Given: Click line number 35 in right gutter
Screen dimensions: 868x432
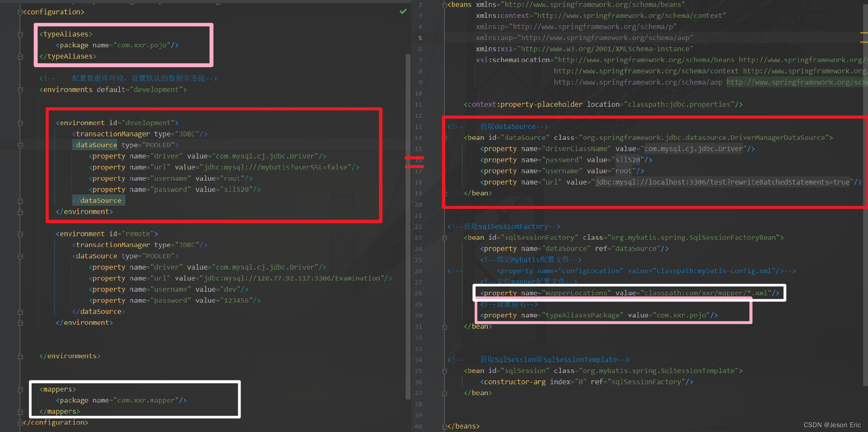Looking at the screenshot, I should tap(418, 371).
